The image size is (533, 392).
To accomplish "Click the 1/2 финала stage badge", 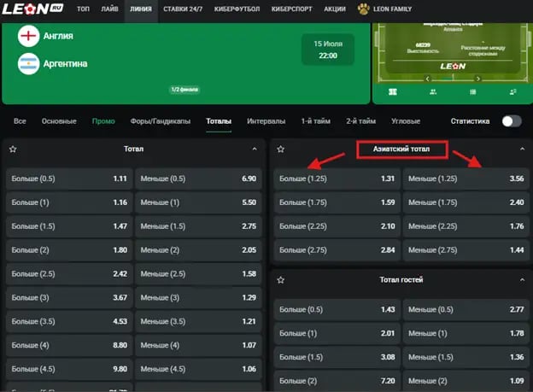I will (x=184, y=90).
